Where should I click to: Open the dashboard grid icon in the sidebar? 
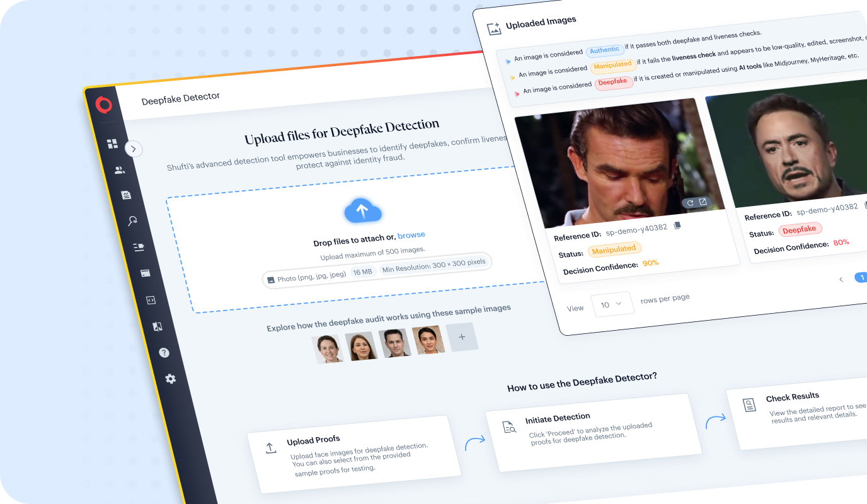pyautogui.click(x=113, y=144)
